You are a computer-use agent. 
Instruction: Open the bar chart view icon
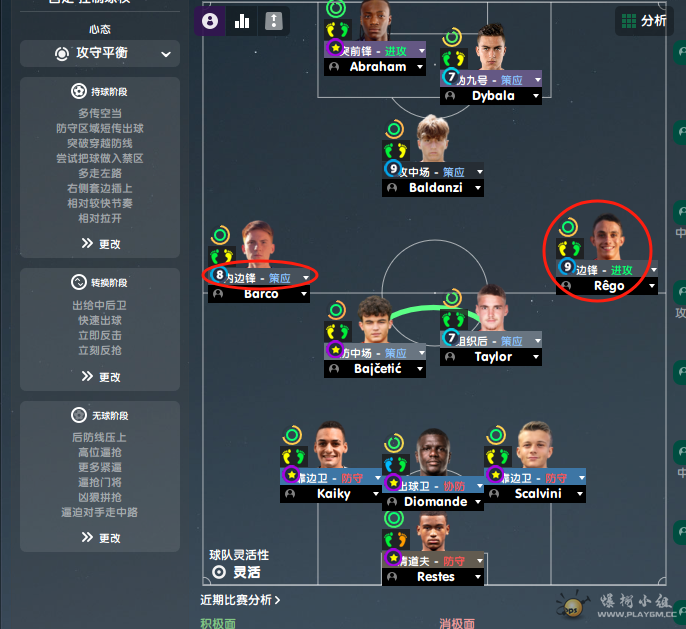242,21
